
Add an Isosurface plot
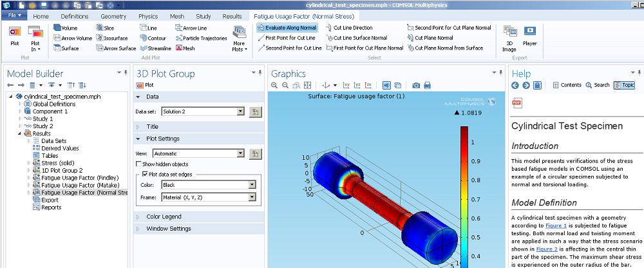111,38
